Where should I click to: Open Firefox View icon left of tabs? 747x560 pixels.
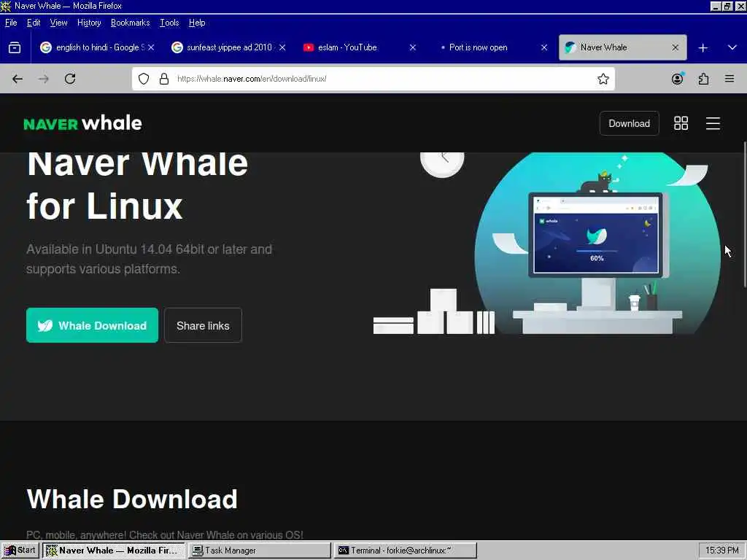click(15, 47)
